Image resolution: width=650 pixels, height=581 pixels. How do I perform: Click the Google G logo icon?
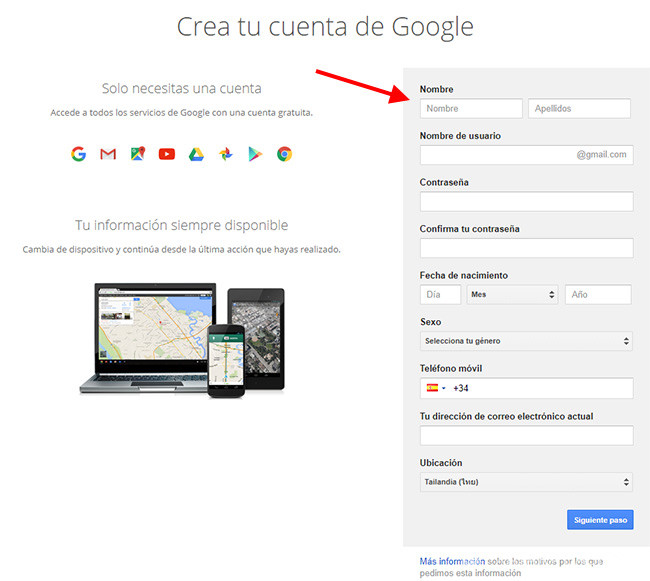click(x=78, y=154)
